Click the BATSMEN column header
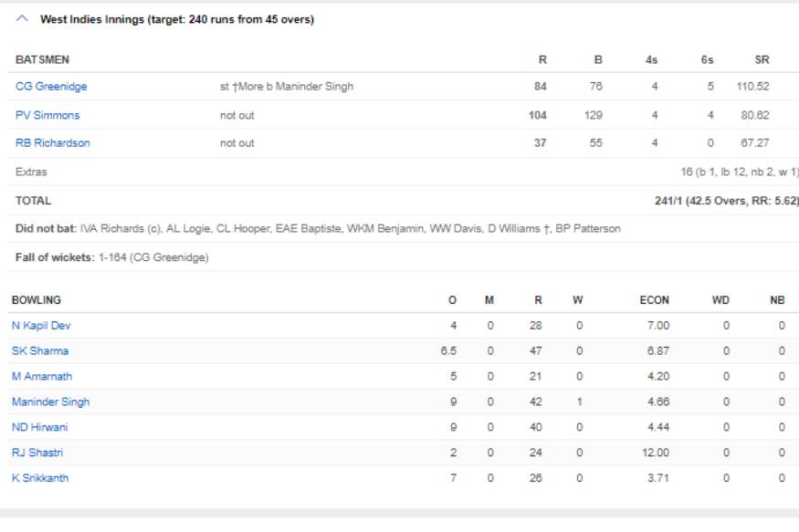799x532 pixels. (x=43, y=59)
